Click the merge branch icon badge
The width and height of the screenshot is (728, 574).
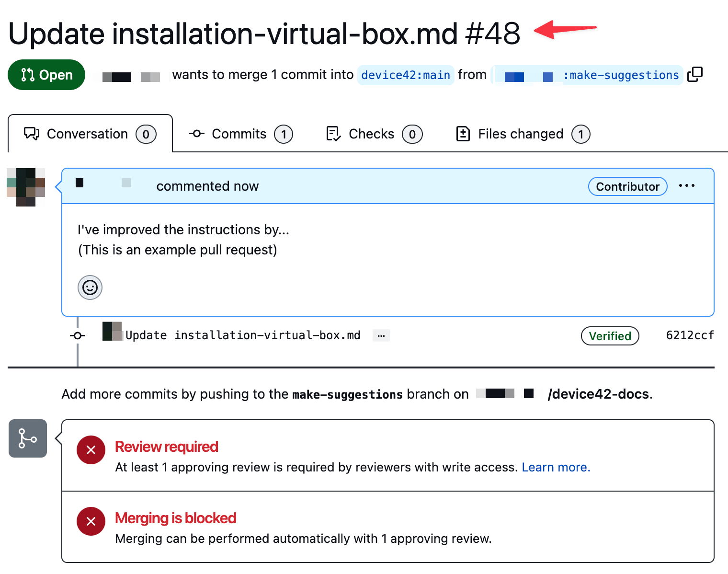28,438
